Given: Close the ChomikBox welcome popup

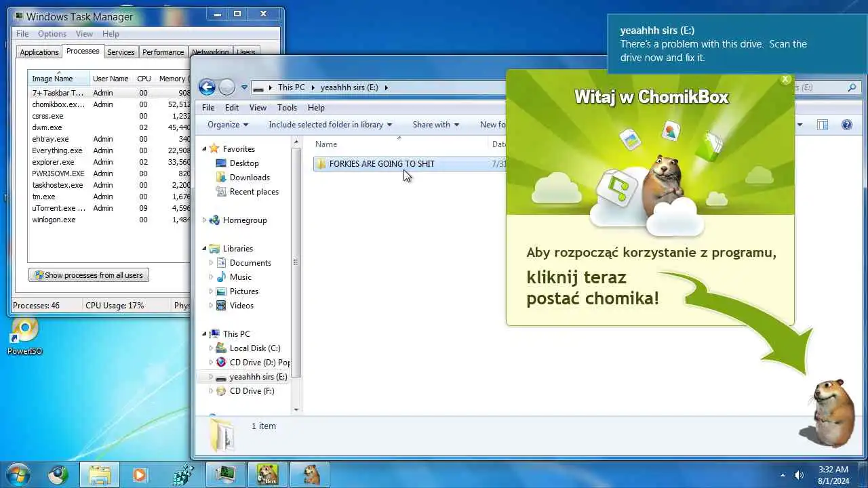Looking at the screenshot, I should [x=785, y=79].
